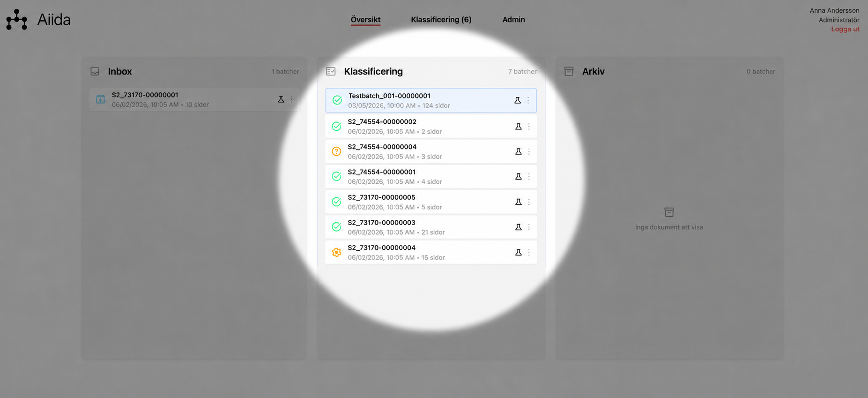Click the Inbox column title
This screenshot has height=398, width=868.
pos(120,71)
